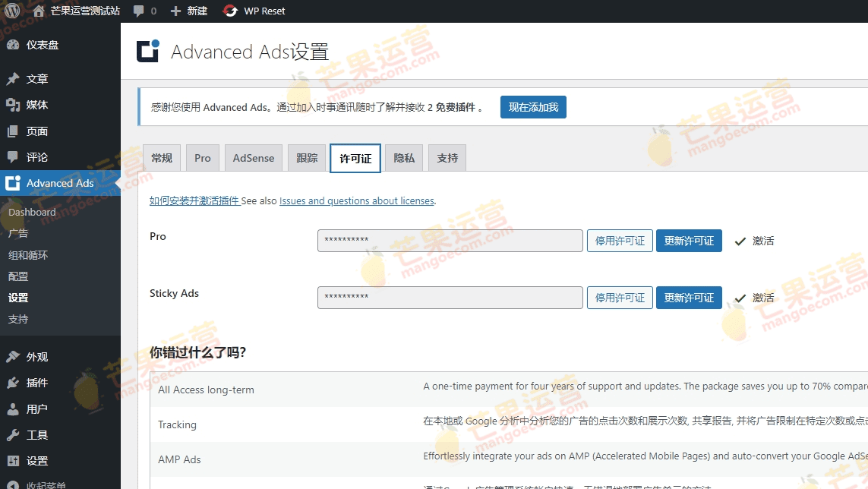This screenshot has width=868, height=489.
Task: Click the Sticky Ads license label
Action: pyautogui.click(x=175, y=294)
